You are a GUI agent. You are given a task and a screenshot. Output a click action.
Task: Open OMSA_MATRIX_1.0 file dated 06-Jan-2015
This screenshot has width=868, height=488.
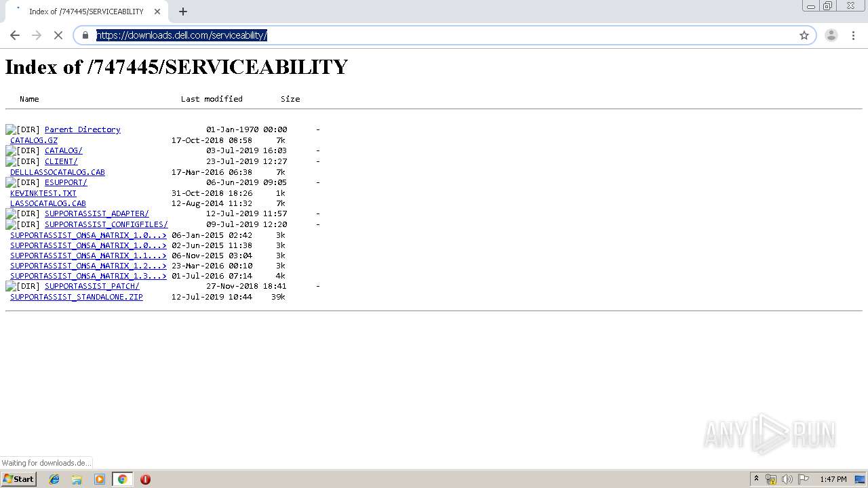(88, 235)
